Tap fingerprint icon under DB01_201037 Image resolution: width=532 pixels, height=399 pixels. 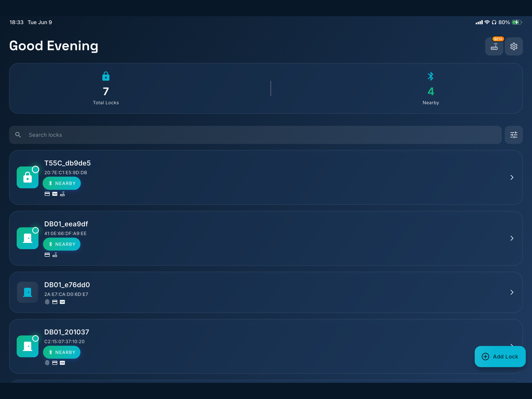click(x=47, y=363)
